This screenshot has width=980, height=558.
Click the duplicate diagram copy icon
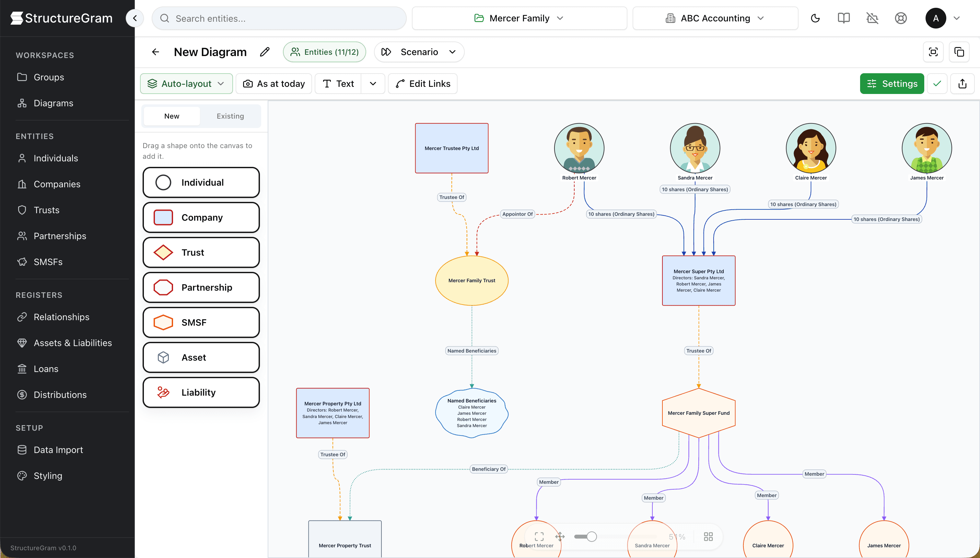tap(959, 52)
